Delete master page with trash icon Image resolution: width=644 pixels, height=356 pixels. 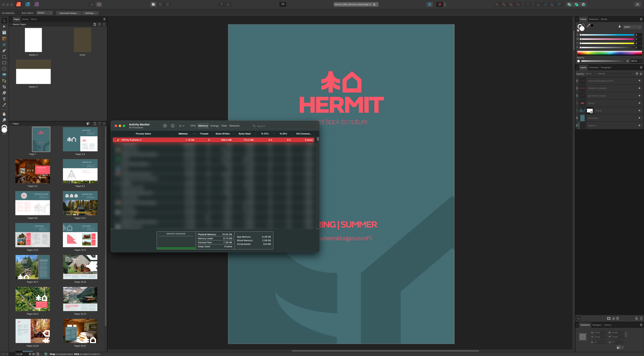[104, 24]
